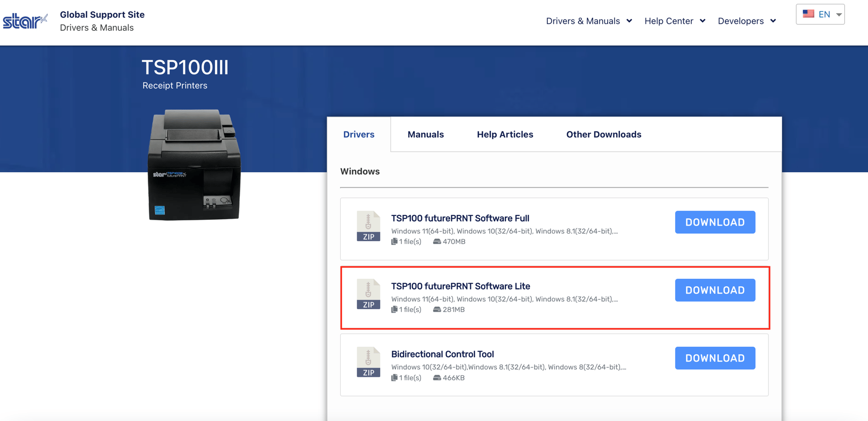868x421 pixels.
Task: Click the disk size icon next to 466KB
Action: [437, 378]
